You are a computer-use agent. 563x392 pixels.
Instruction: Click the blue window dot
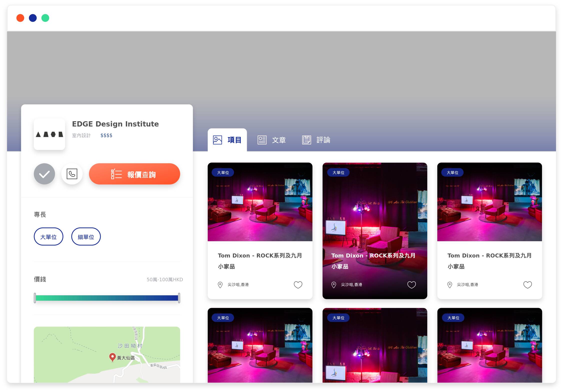coord(33,18)
